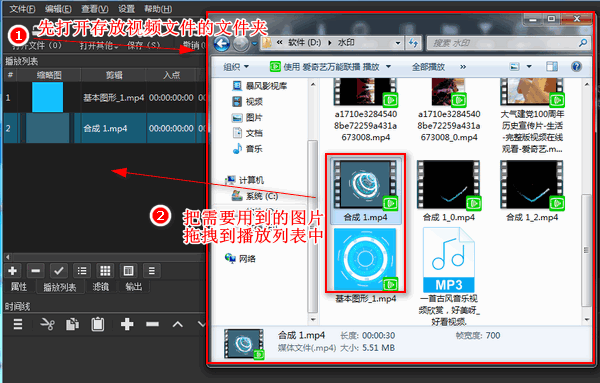
Task: Click the Explorer back navigation arrow
Action: point(222,44)
